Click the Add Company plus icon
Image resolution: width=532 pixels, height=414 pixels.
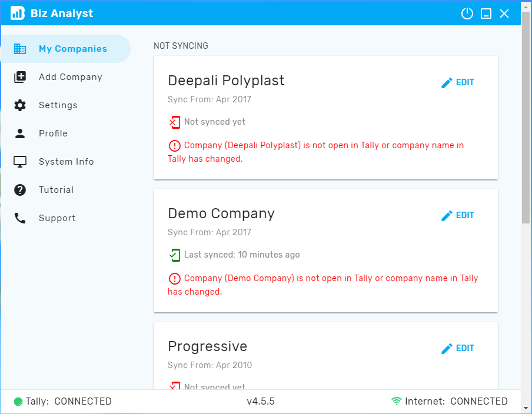tap(20, 77)
